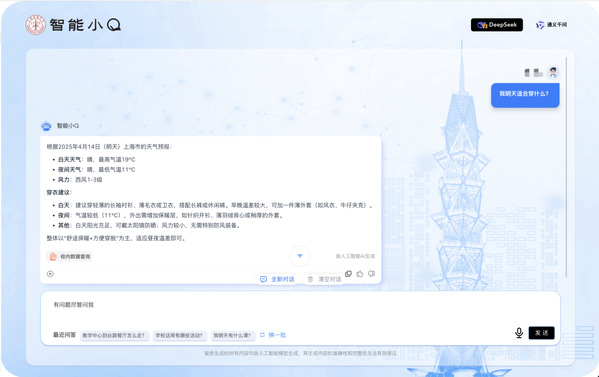Click the blue down-arrow circle button
The image size is (599, 377).
pyautogui.click(x=300, y=256)
